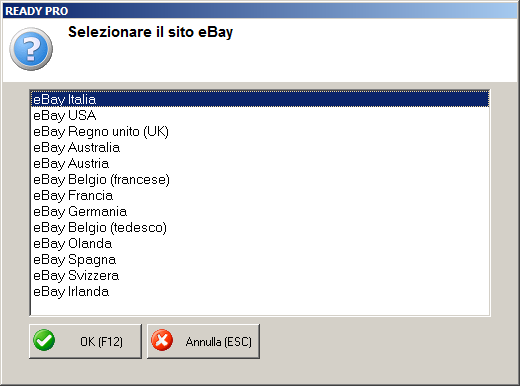Viewport: 520px width, 386px height.
Task: Click the red X cancel icon
Action: click(162, 340)
